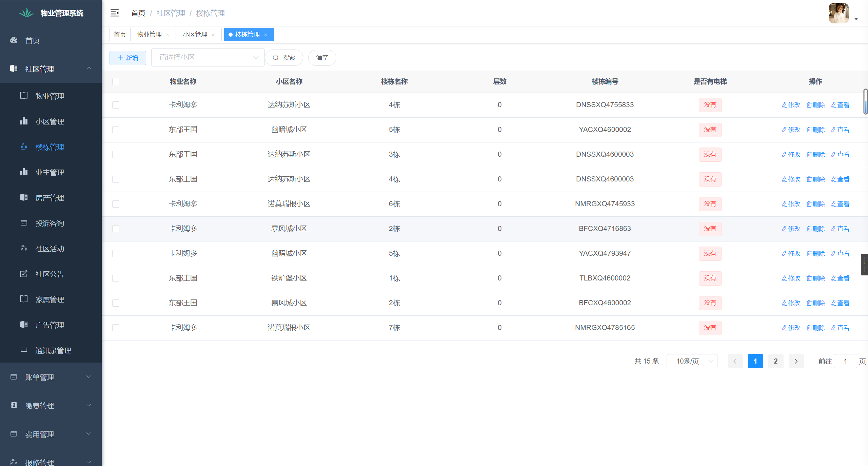Click the user avatar thumbnail
The width and height of the screenshot is (868, 466).
839,13
